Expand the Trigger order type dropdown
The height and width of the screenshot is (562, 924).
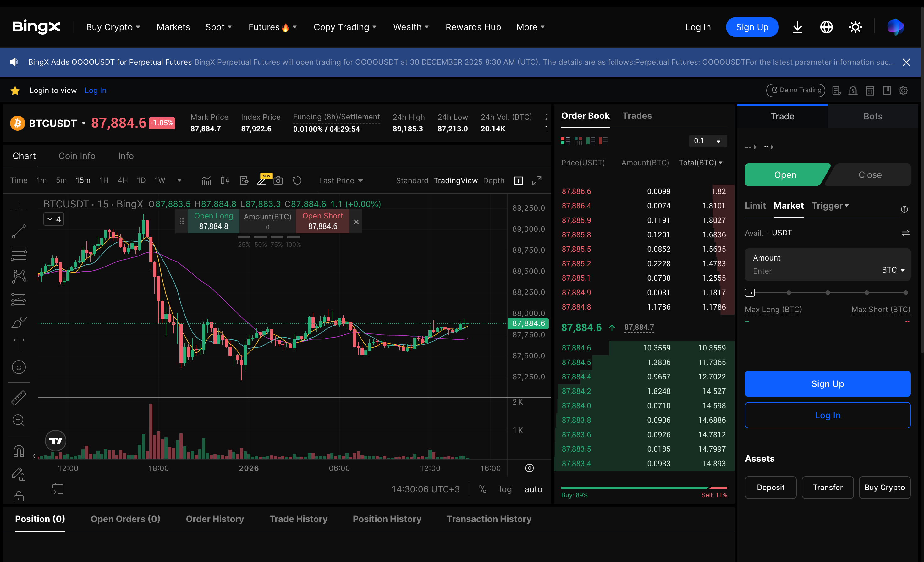[x=830, y=206]
